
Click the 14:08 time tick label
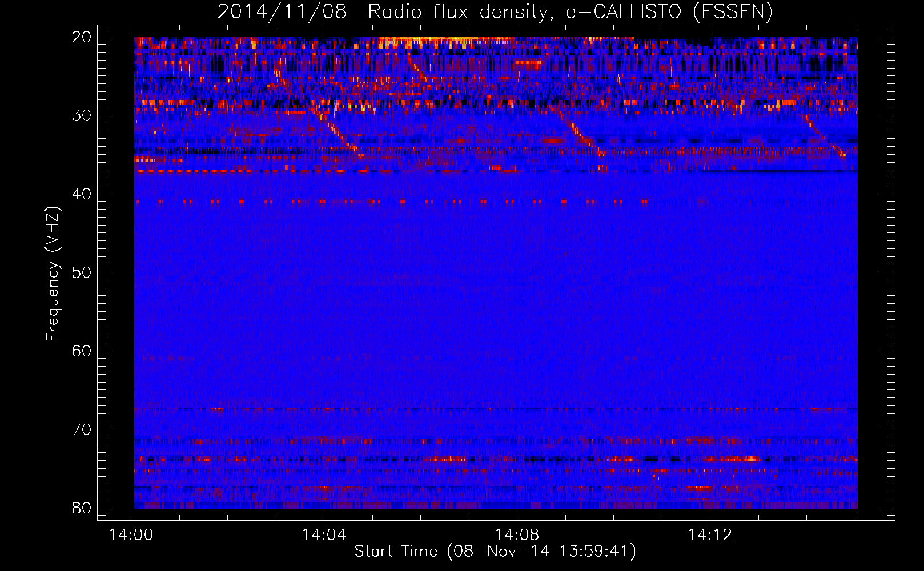point(517,535)
